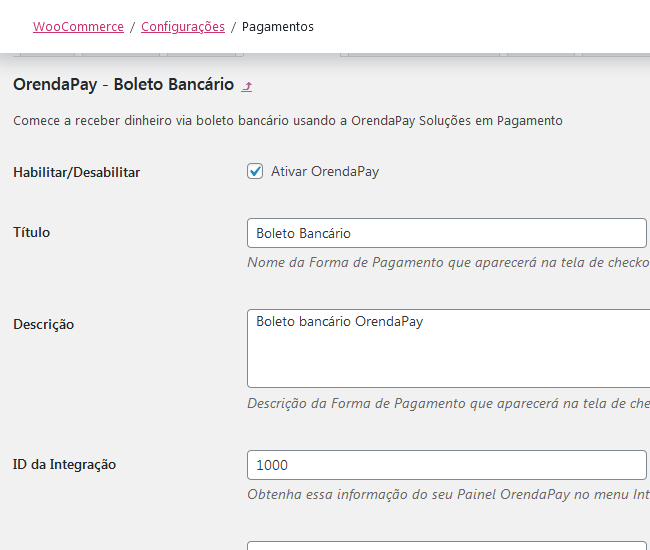Select the ID da Integração field
The width and height of the screenshot is (650, 550).
pos(447,465)
